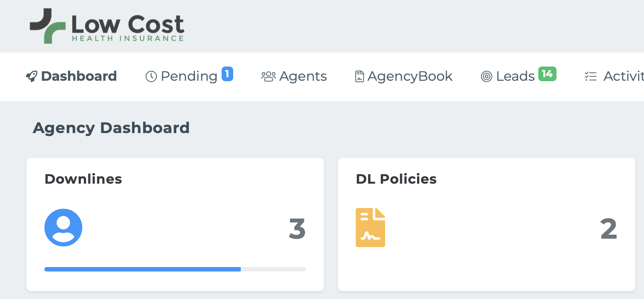Image resolution: width=644 pixels, height=299 pixels.
Task: Select the Downlines count of 3
Action: (x=297, y=228)
